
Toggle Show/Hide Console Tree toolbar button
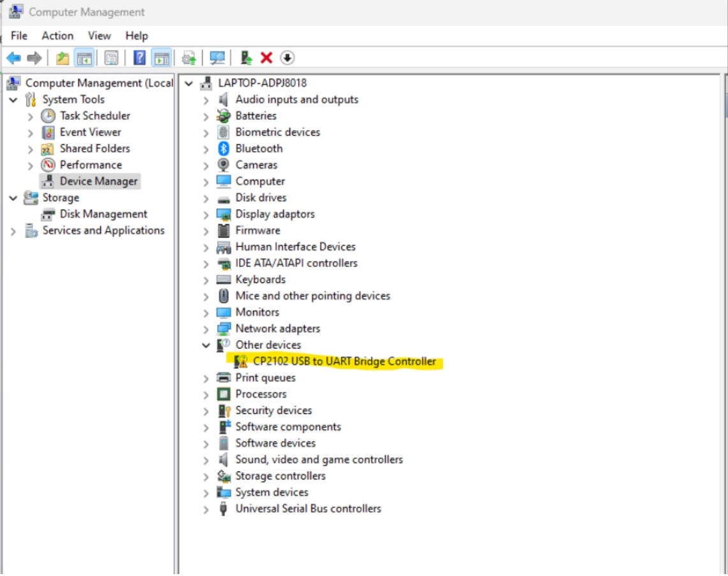[x=84, y=58]
